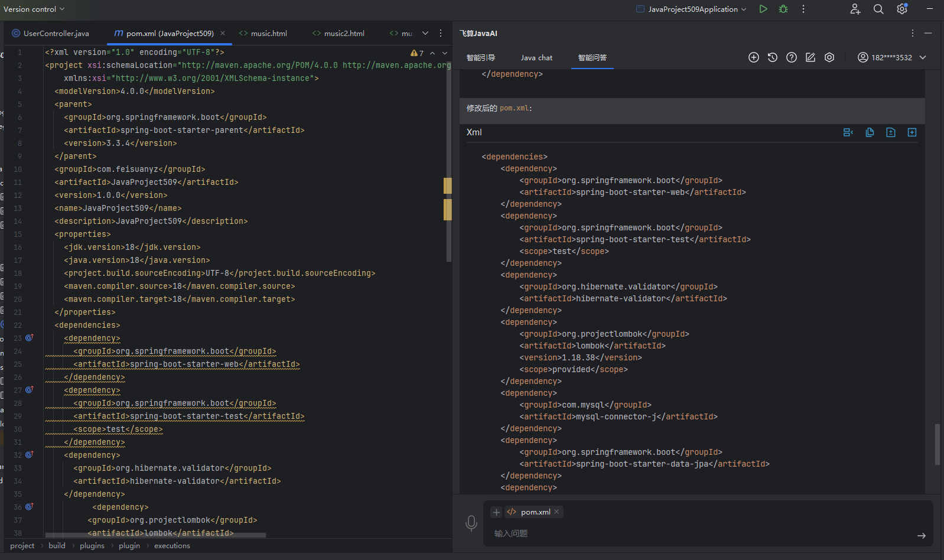Jump to next highlighted warning arrow
The width and height of the screenshot is (944, 560).
[x=445, y=53]
